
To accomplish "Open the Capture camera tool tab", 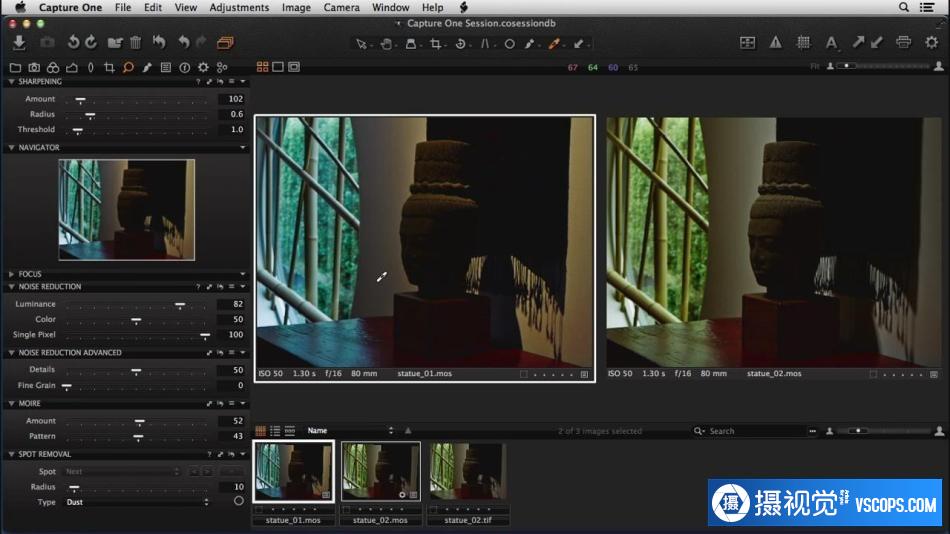I will coord(34,67).
